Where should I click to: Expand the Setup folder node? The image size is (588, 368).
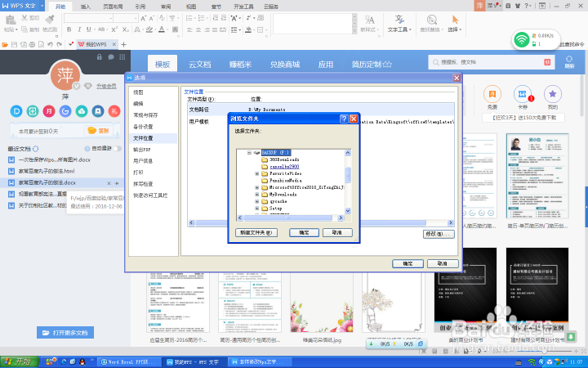point(257,208)
